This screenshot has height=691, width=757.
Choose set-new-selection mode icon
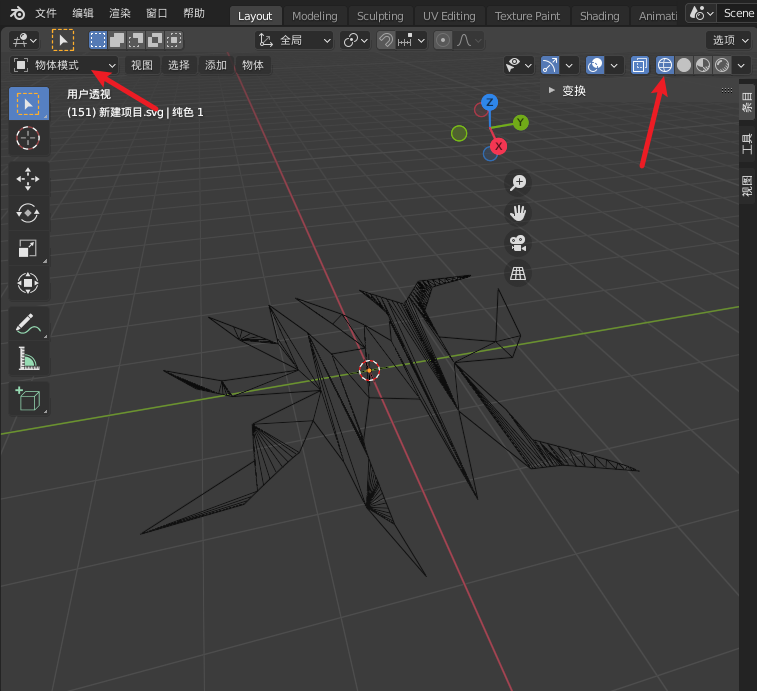98,40
